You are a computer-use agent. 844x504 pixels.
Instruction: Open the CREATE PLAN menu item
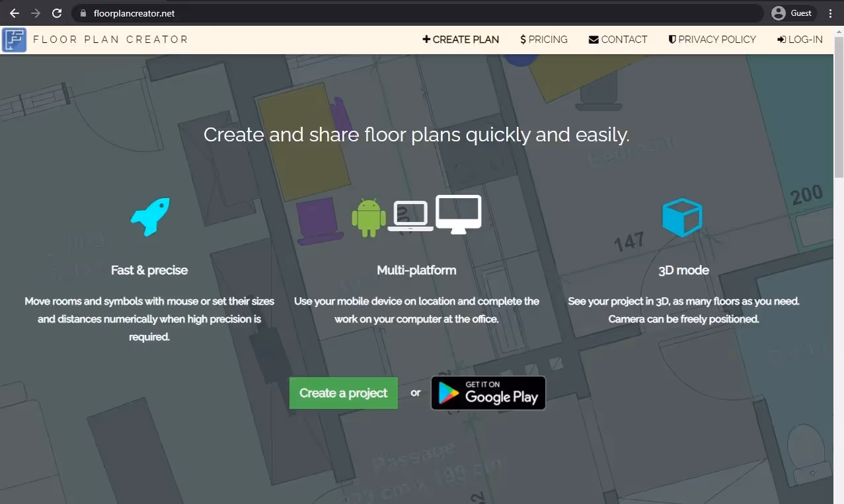tap(461, 40)
